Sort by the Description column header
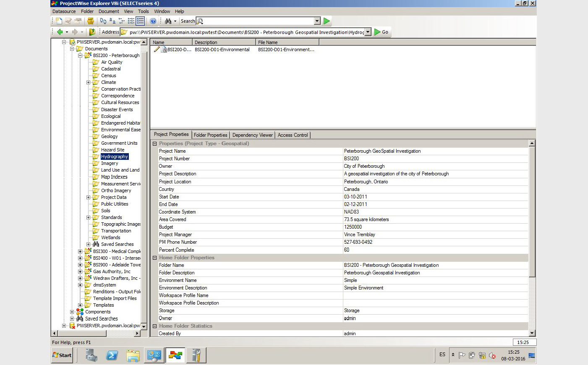 (224, 42)
